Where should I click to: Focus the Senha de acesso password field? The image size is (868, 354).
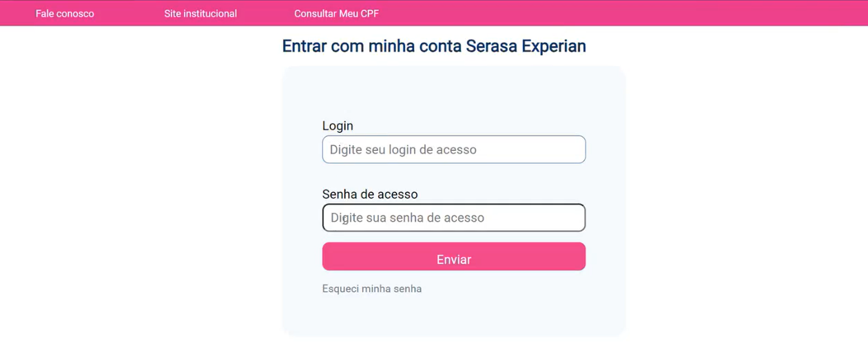point(453,218)
